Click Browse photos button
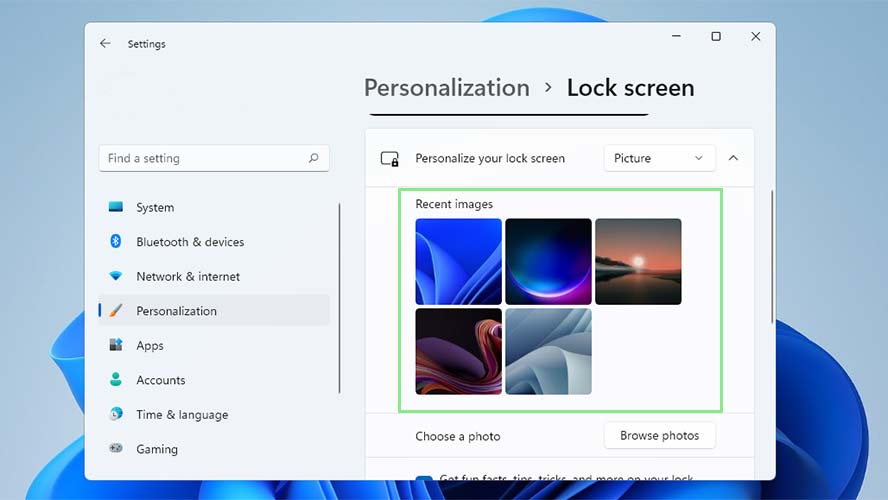The width and height of the screenshot is (888, 500). tap(659, 435)
